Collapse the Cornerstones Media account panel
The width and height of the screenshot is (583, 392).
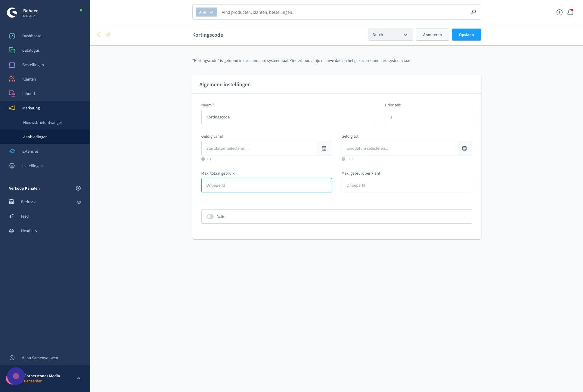pos(79,378)
